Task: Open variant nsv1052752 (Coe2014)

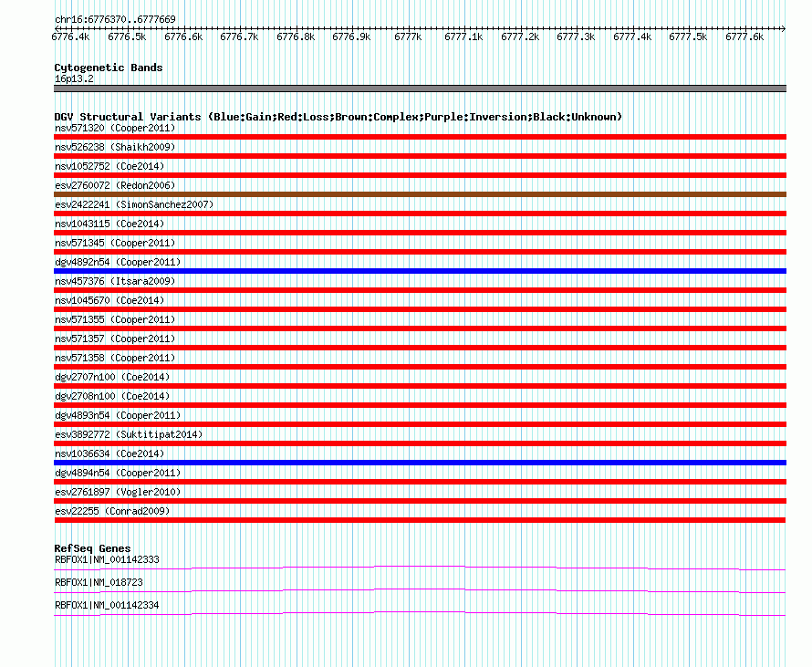Action: point(109,166)
